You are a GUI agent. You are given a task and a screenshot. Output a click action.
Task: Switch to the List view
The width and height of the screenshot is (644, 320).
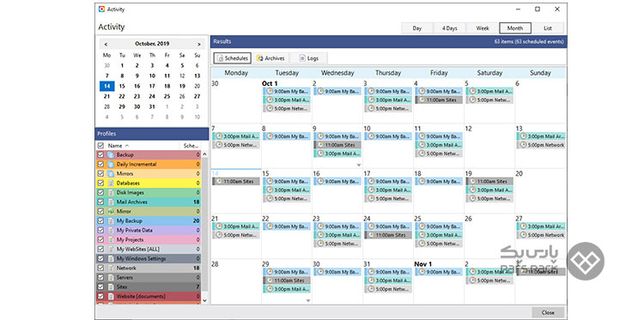[x=548, y=28]
